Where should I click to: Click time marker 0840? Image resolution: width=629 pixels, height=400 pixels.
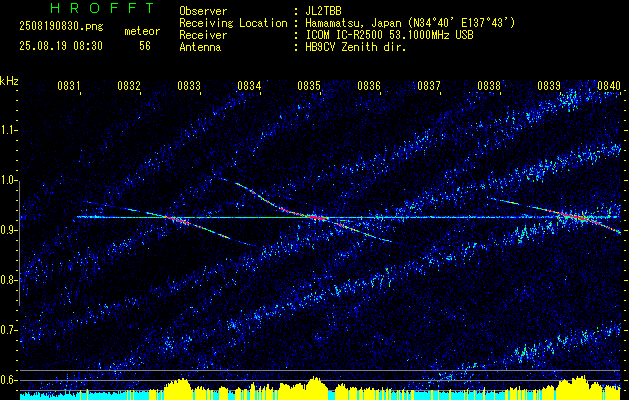(x=609, y=86)
